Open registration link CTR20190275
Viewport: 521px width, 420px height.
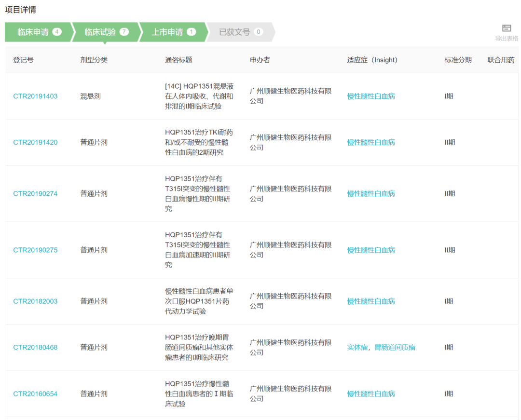[35, 250]
